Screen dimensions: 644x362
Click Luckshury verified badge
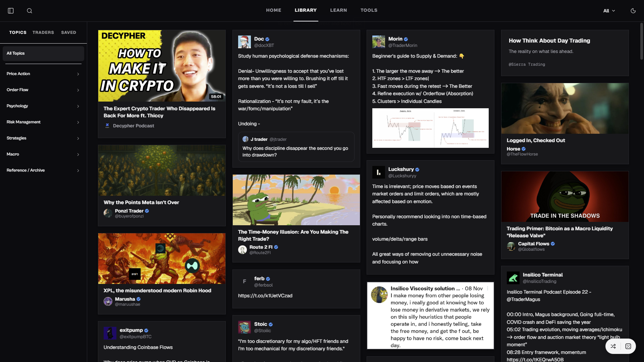[x=417, y=170]
